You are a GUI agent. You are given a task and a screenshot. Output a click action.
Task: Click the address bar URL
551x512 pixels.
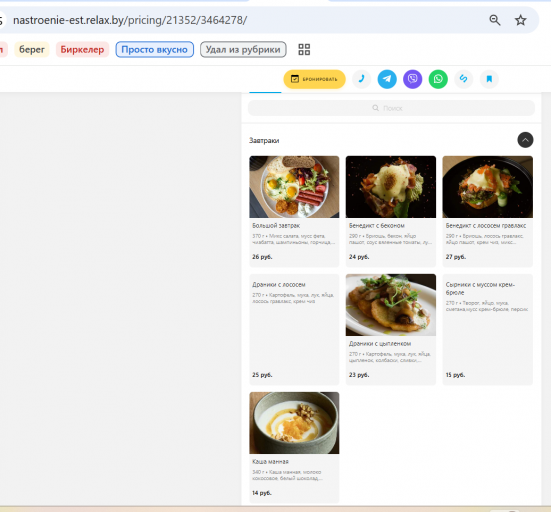pos(130,20)
